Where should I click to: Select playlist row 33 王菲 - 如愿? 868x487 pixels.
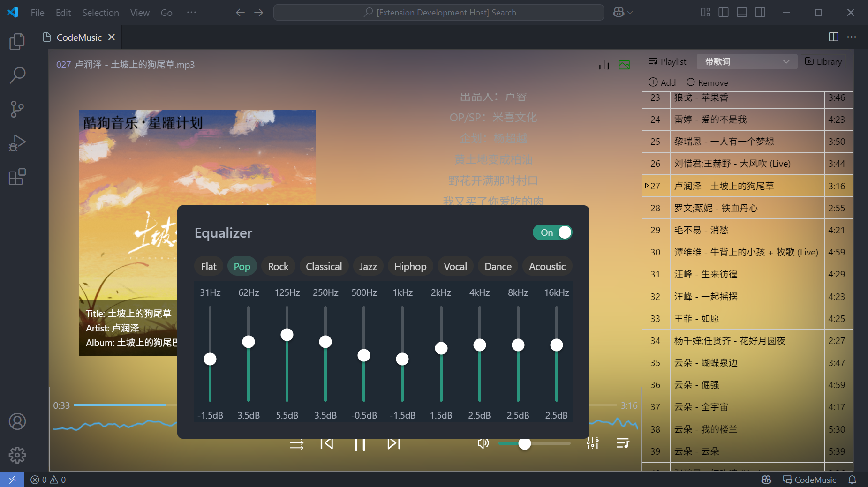click(x=747, y=318)
